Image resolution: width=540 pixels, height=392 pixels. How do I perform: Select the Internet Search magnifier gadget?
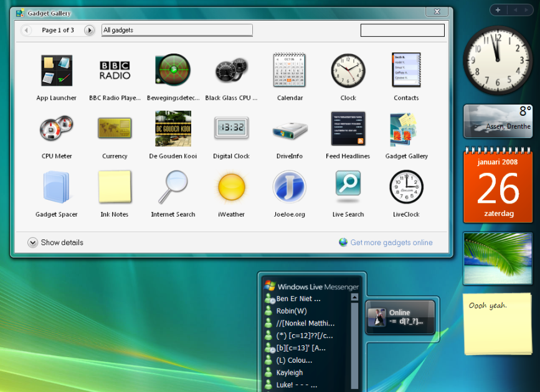(173, 187)
